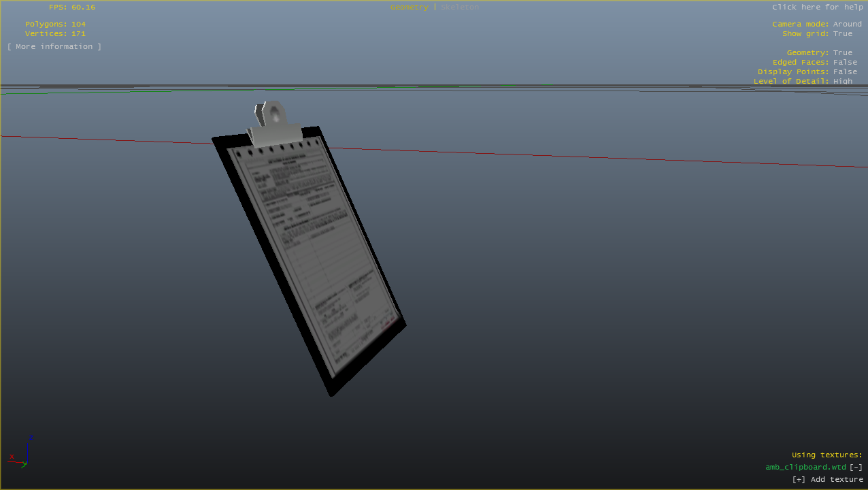868x490 pixels.
Task: Click the [+] Add texture button
Action: [x=827, y=480]
